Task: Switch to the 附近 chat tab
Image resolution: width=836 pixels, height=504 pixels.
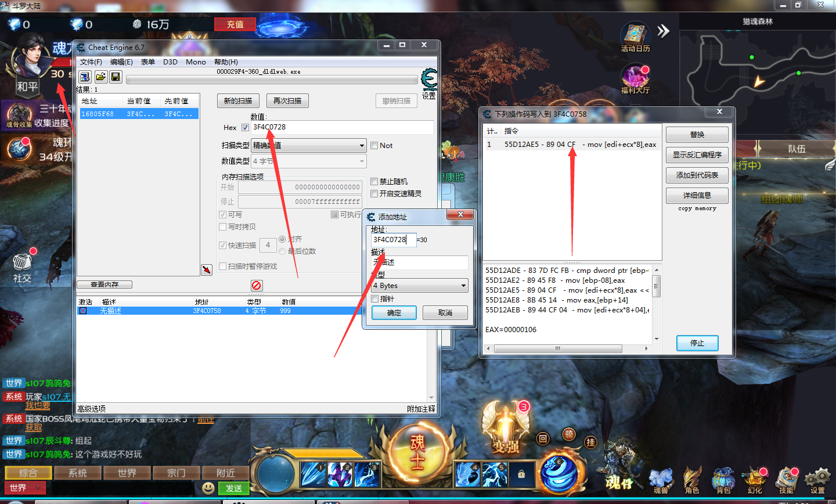Action: click(x=226, y=473)
